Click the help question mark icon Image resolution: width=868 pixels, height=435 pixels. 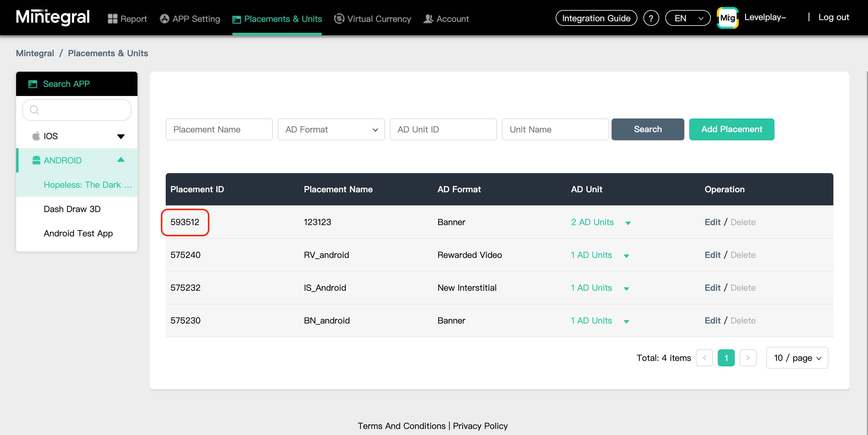tap(651, 18)
